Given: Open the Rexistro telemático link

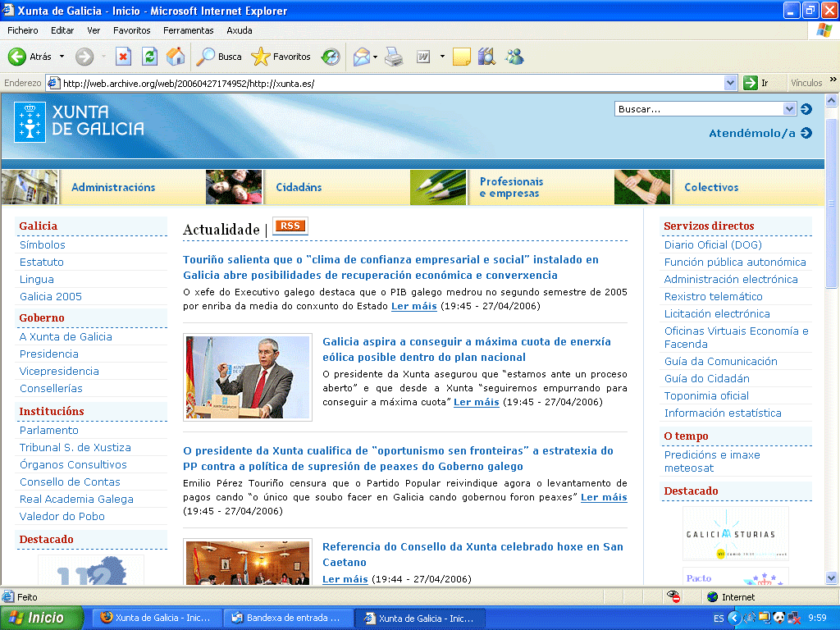Looking at the screenshot, I should pos(714,296).
